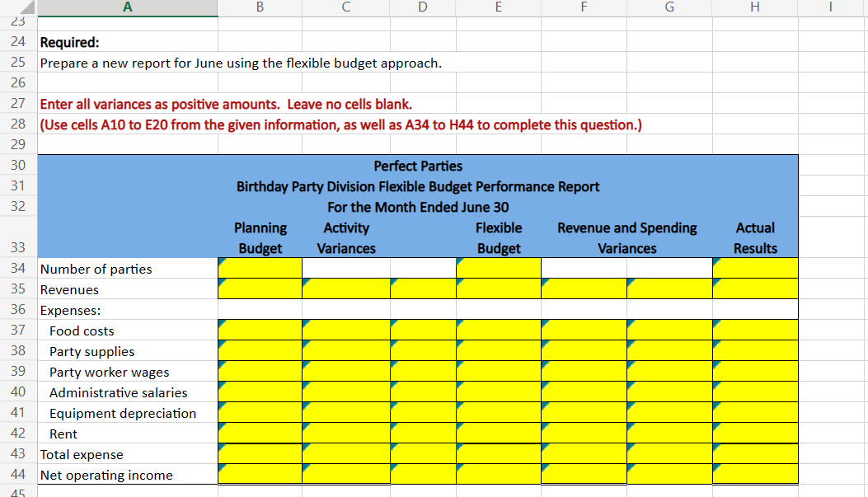Select column header E
The width and height of the screenshot is (868, 497).
(498, 7)
